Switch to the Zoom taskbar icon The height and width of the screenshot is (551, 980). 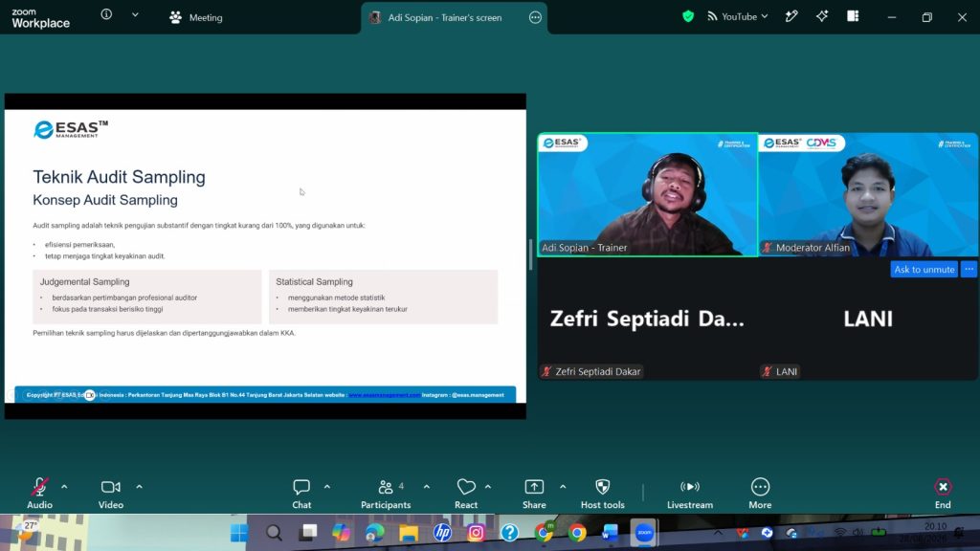[x=644, y=533]
